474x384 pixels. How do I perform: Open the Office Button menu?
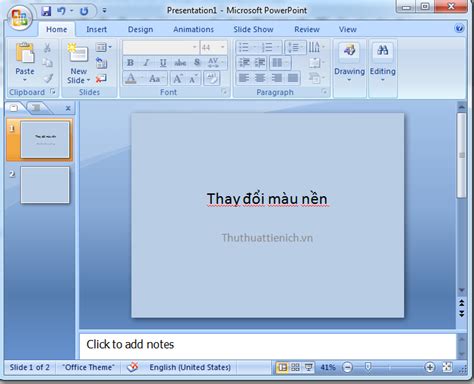tap(19, 18)
